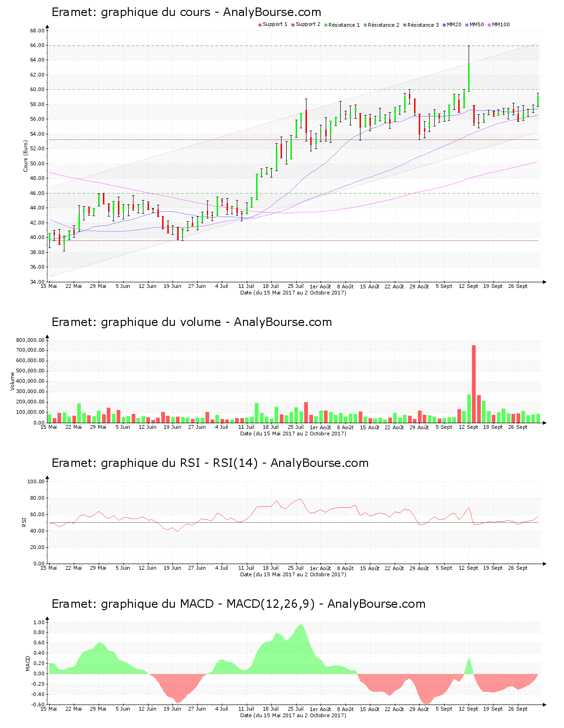Click the vertical 'Volume' axis label
Screen dimensions: 564x728
[x=13, y=381]
